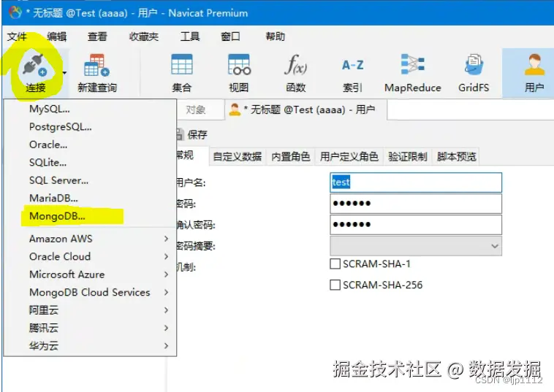Viewport: 554px width, 392px height.
Task: Choose SQL Server... from connection menu
Action: pyautogui.click(x=90, y=180)
